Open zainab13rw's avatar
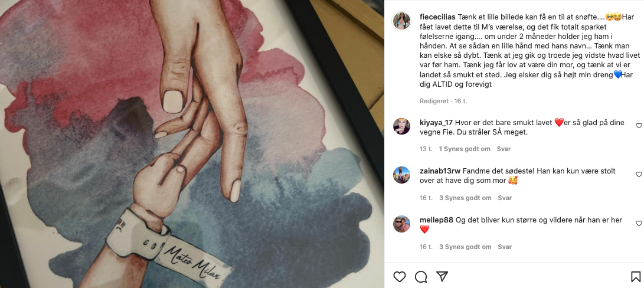The width and height of the screenshot is (644, 288). [x=401, y=175]
